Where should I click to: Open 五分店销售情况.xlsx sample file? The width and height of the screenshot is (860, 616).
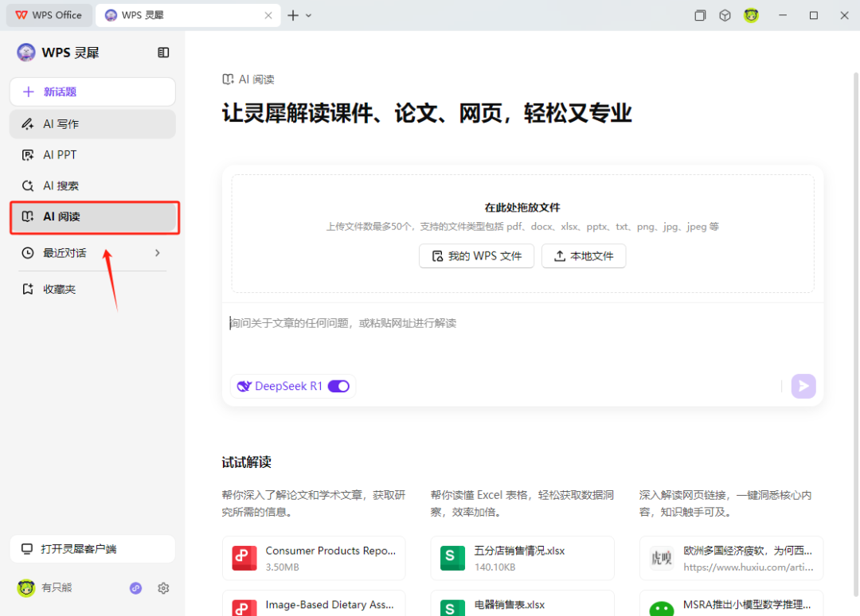coord(522,558)
